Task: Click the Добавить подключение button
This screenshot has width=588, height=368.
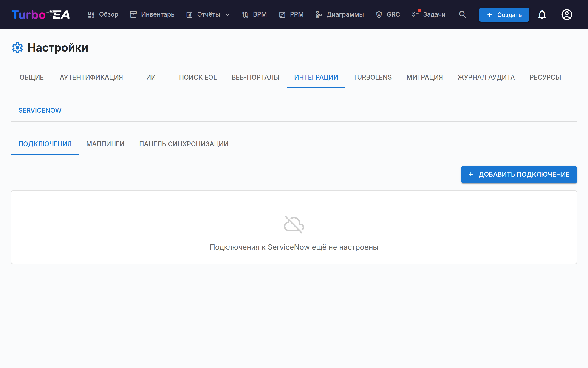Action: pyautogui.click(x=519, y=174)
